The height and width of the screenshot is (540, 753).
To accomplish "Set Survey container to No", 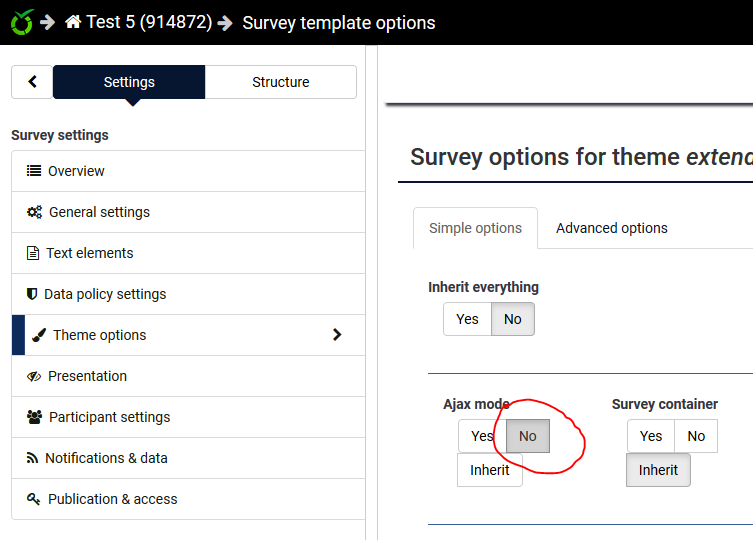I will [696, 436].
